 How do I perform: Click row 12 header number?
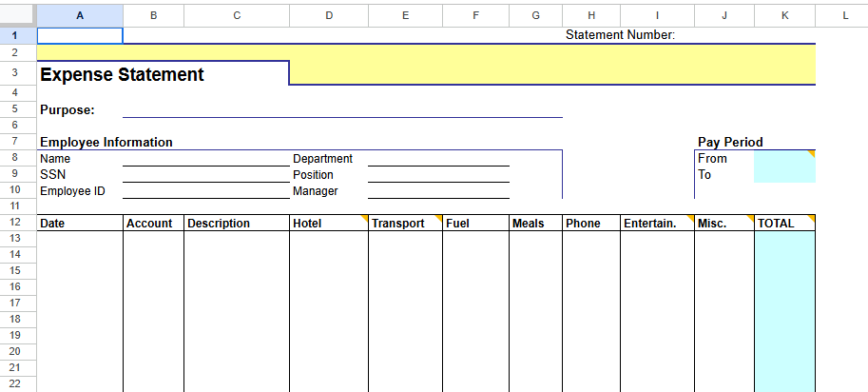(15, 223)
